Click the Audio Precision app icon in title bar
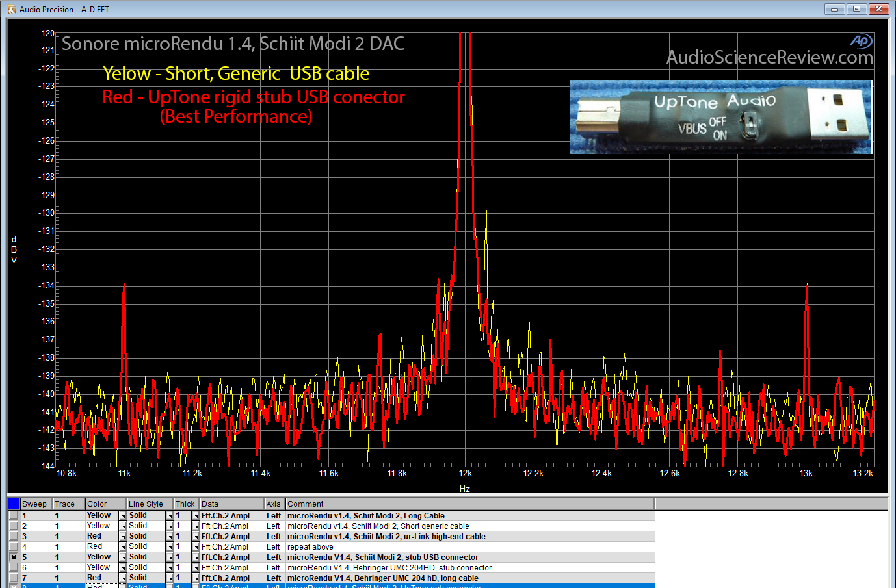The image size is (896, 588). 11,9
